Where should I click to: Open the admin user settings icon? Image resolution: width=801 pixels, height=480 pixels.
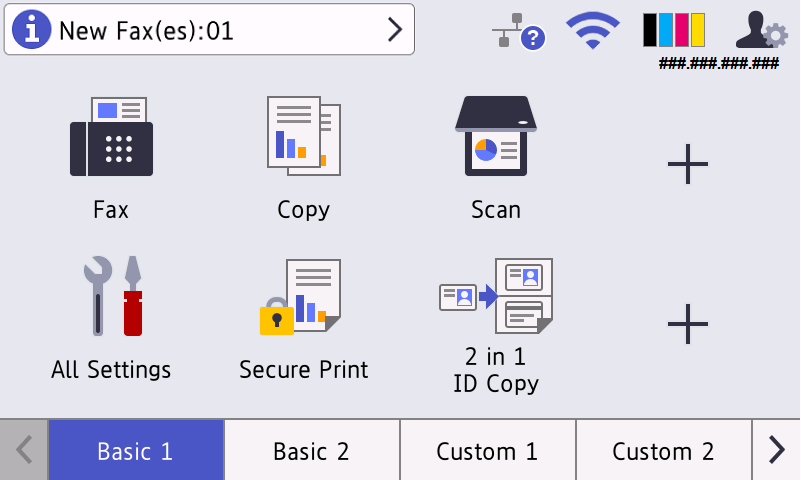click(761, 31)
